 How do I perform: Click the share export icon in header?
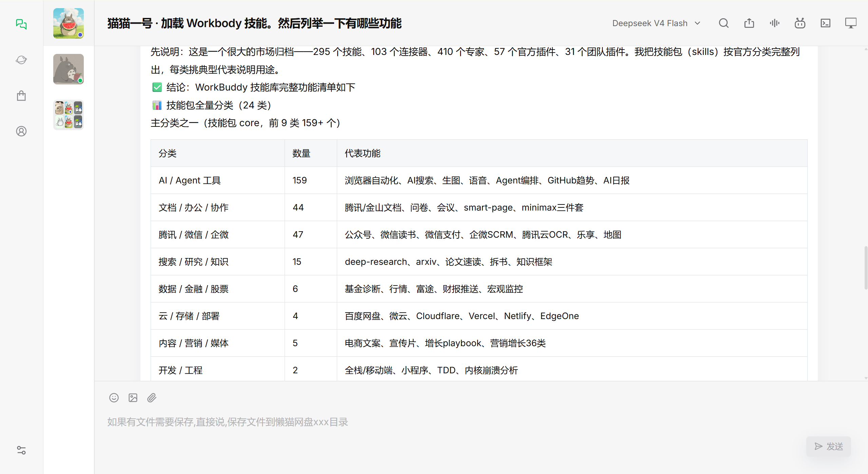tap(749, 23)
